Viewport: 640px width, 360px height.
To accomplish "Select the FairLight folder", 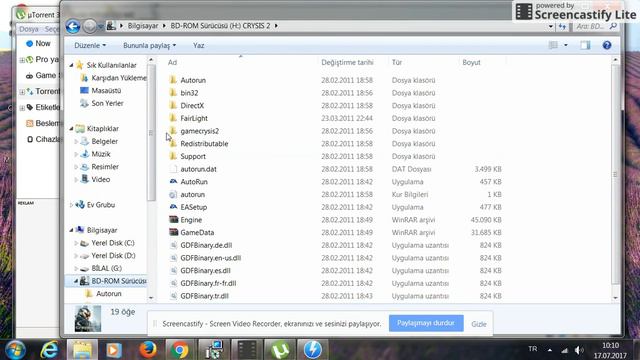I will point(194,118).
